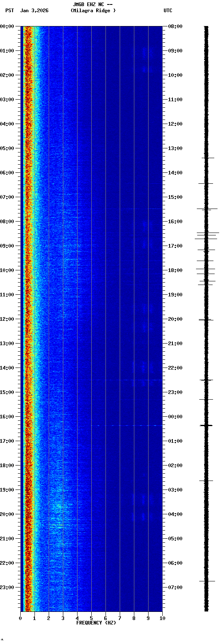Click the 11:00 PST time label
The height and width of the screenshot is (644, 224).
click(7, 295)
